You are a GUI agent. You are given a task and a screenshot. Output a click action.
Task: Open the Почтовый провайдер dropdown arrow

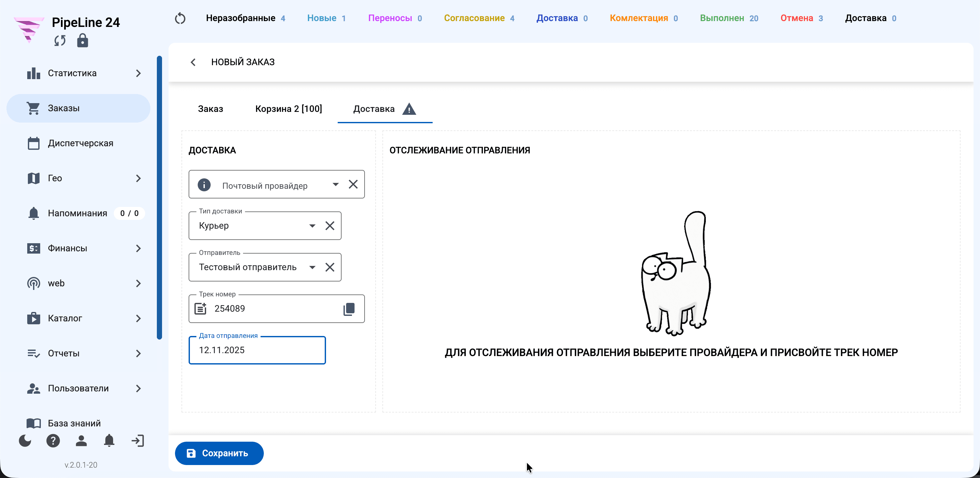point(335,185)
